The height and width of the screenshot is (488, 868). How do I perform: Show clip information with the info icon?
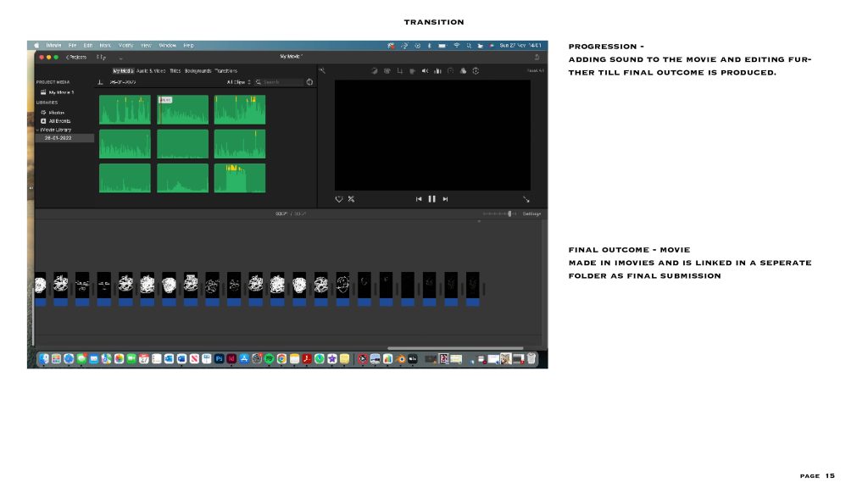[476, 71]
